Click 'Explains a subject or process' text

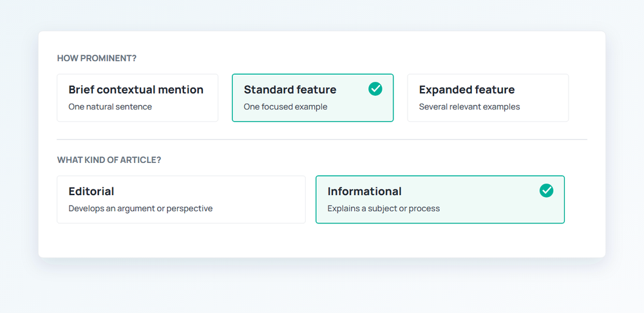coord(384,209)
